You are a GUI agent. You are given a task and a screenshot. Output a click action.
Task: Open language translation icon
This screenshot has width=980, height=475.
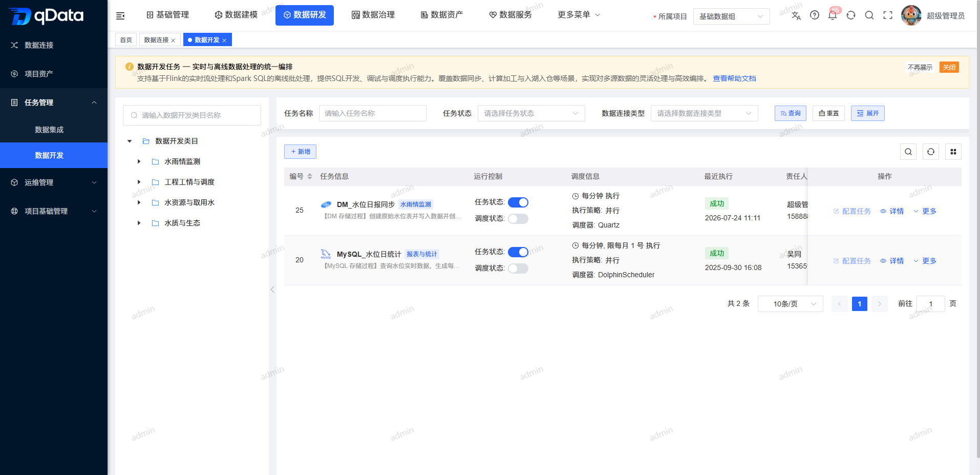tap(796, 15)
